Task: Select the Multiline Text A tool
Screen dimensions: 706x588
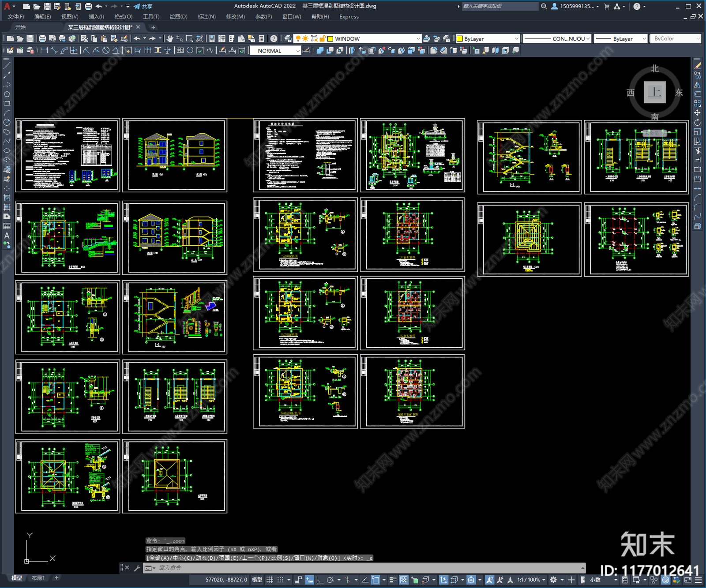Action: pos(7,236)
